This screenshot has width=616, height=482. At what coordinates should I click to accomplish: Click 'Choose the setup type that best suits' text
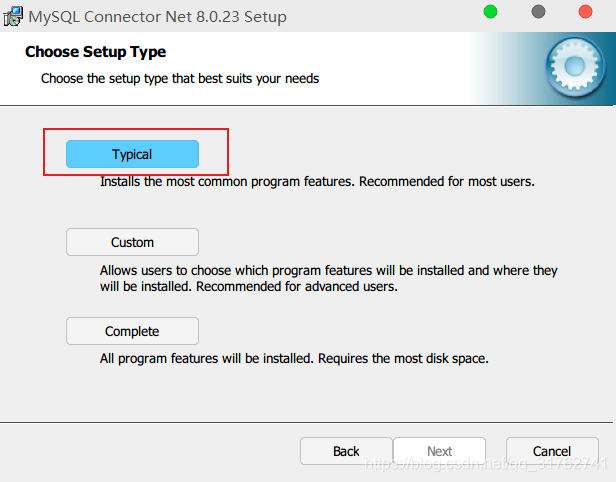180,79
